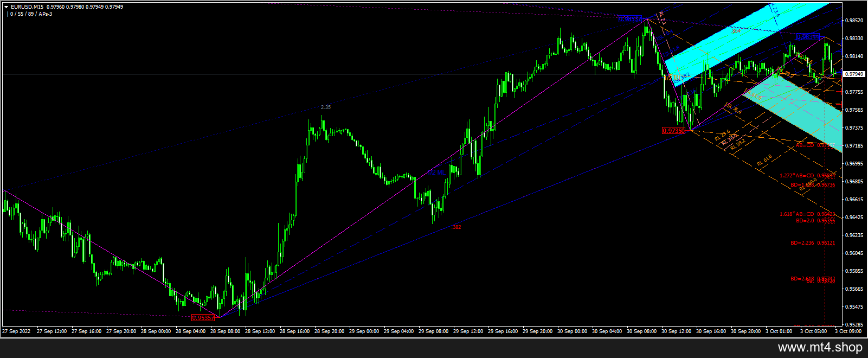The image size is (868, 358).
Task: Click '3 Oct 01:00' on the time axis
Action: click(x=778, y=331)
